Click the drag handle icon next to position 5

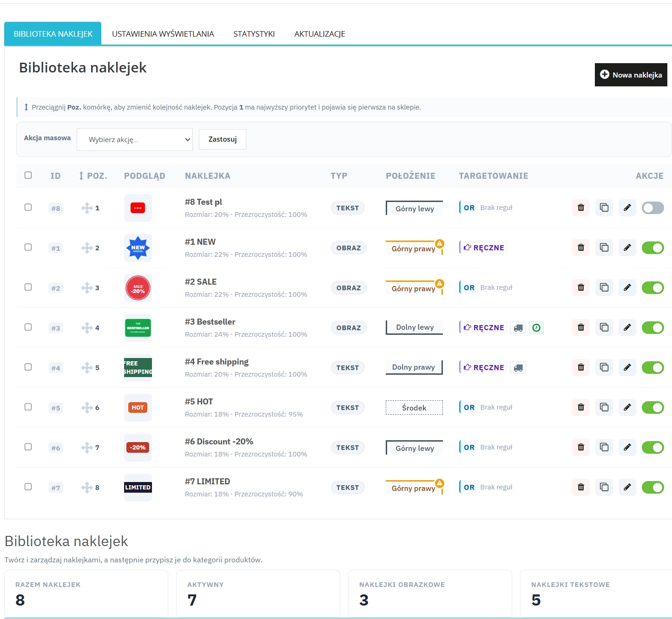[x=87, y=367]
